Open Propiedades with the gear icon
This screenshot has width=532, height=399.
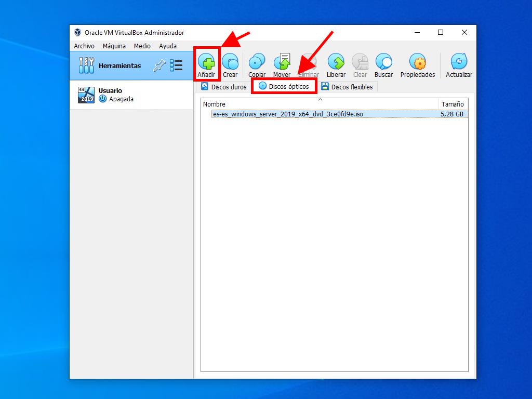[418, 62]
